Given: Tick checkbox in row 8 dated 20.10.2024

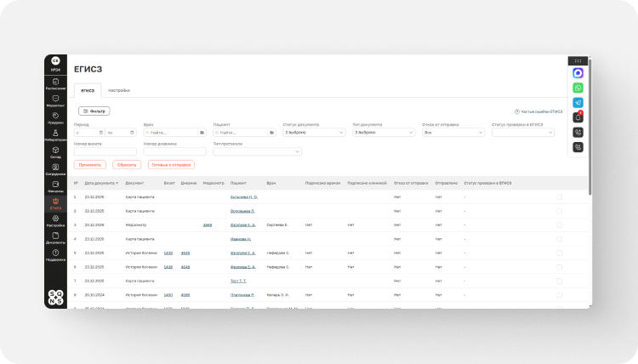Looking at the screenshot, I should coord(559,295).
